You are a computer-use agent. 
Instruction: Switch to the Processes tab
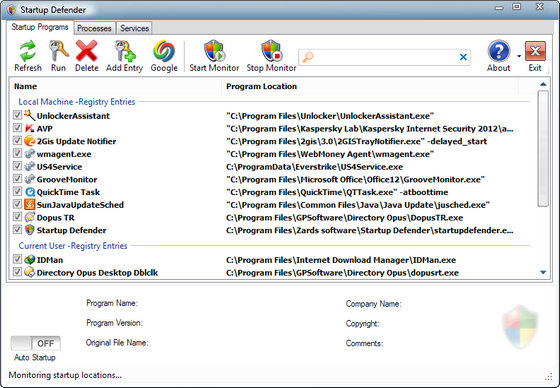click(x=94, y=28)
